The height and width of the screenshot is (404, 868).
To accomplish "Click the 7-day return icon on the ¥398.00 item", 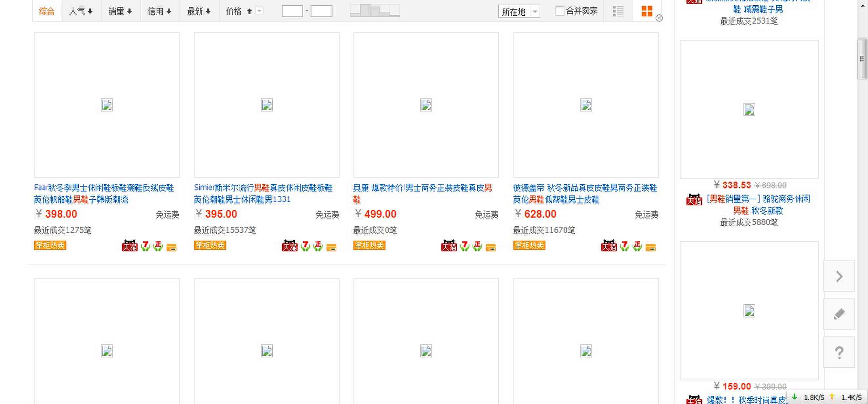I will pos(145,246).
